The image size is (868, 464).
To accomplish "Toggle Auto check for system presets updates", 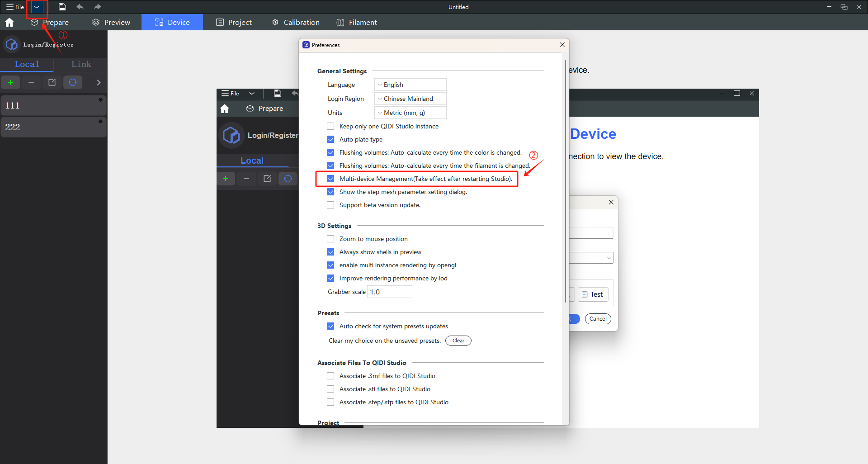I will [330, 326].
